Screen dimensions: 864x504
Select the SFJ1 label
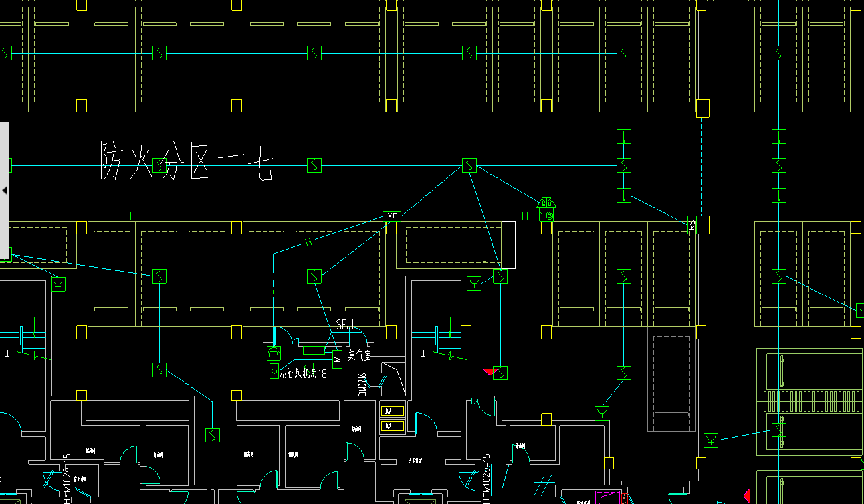point(345,325)
